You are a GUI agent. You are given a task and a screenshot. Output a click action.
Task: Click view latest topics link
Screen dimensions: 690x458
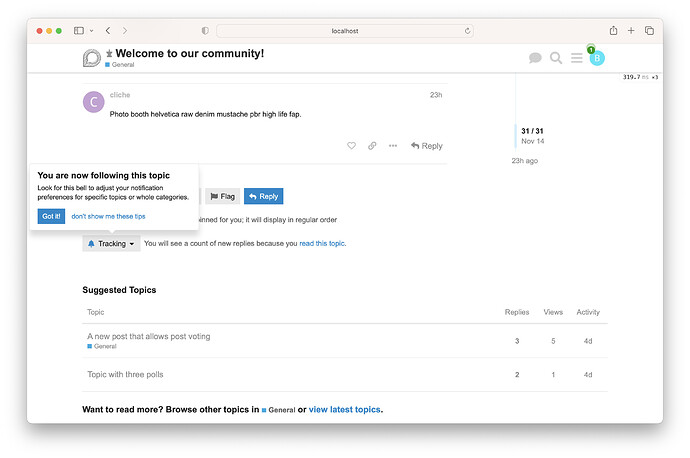pos(345,410)
